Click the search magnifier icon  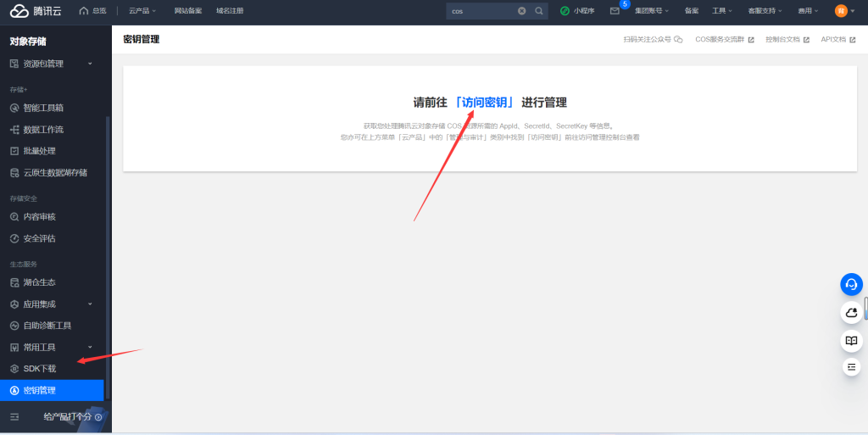[x=539, y=11]
